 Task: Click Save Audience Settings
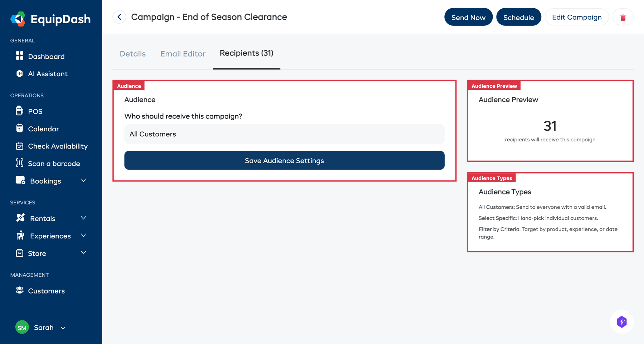click(284, 160)
